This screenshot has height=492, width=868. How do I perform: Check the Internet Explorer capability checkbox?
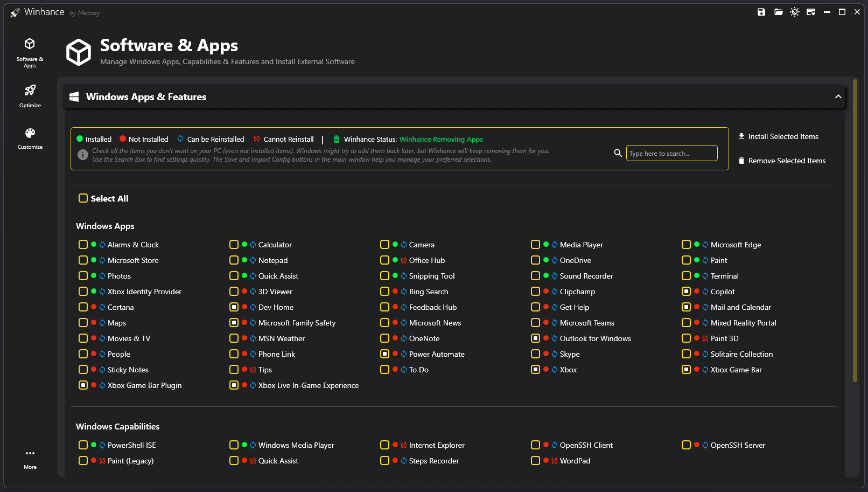(x=385, y=445)
